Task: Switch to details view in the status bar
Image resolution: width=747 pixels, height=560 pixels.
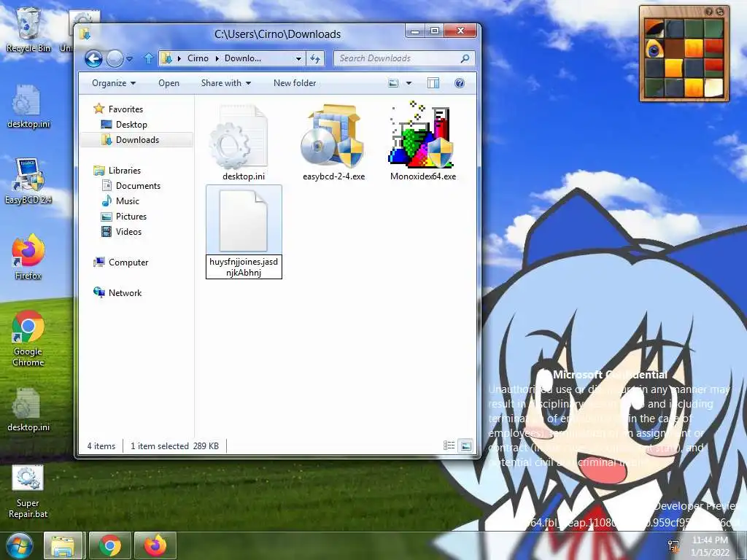Action: click(x=449, y=446)
